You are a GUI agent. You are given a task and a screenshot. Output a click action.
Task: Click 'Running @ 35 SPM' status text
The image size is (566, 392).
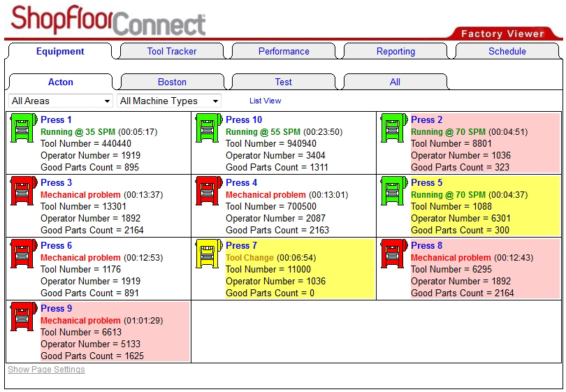coord(78,132)
